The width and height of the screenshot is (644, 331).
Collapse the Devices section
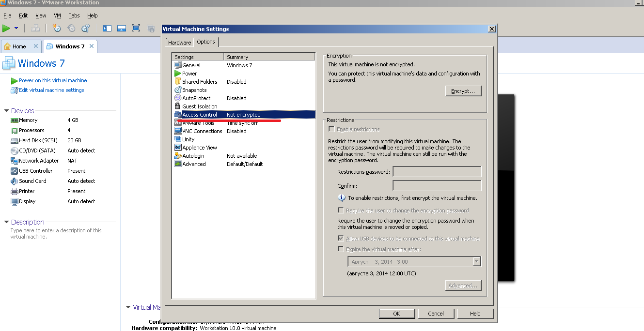point(7,111)
